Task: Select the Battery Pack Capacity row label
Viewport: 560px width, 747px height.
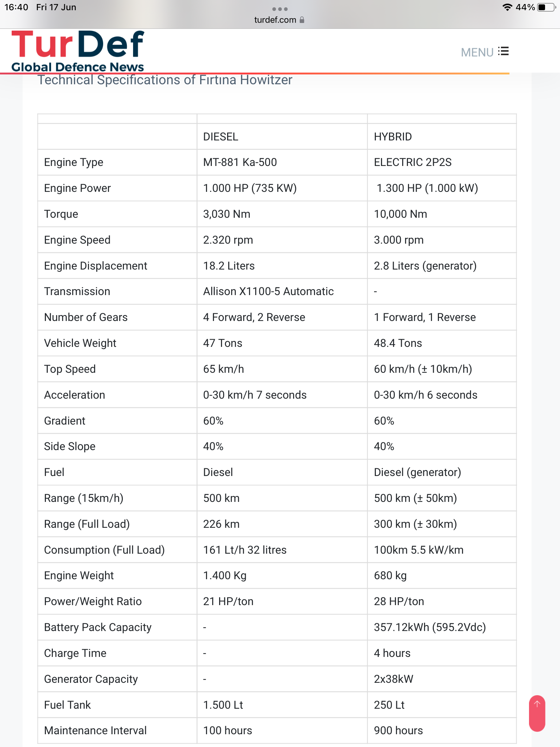Action: (x=98, y=627)
